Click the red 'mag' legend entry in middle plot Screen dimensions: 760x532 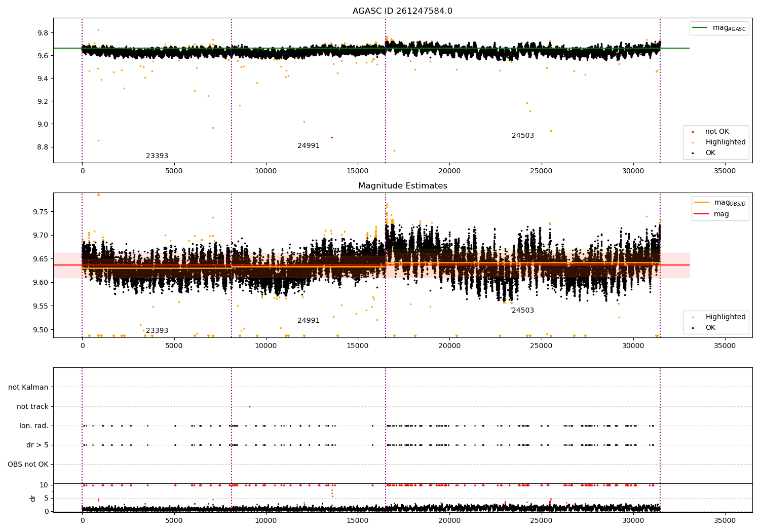point(712,214)
